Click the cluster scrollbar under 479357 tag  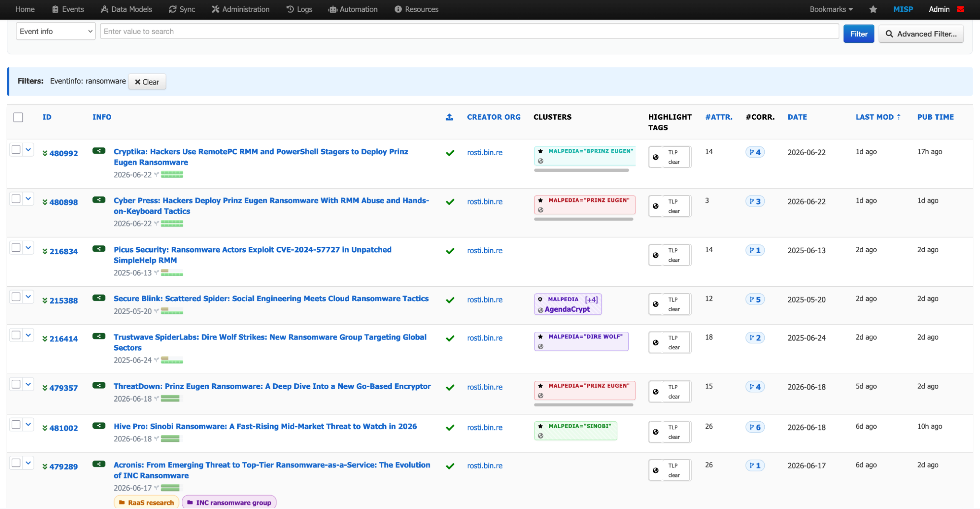(x=584, y=405)
